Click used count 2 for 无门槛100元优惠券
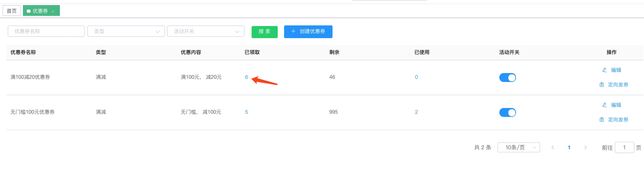This screenshot has height=169, width=644. (416, 112)
